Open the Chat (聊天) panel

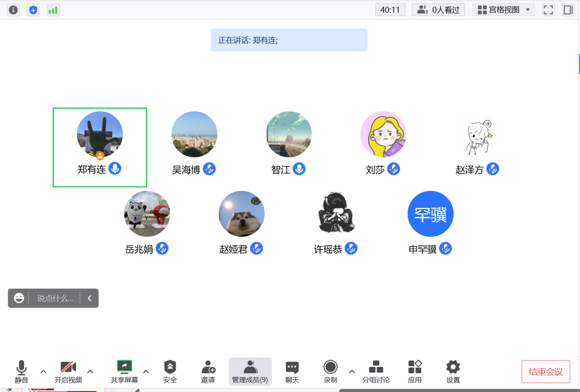[x=292, y=372]
